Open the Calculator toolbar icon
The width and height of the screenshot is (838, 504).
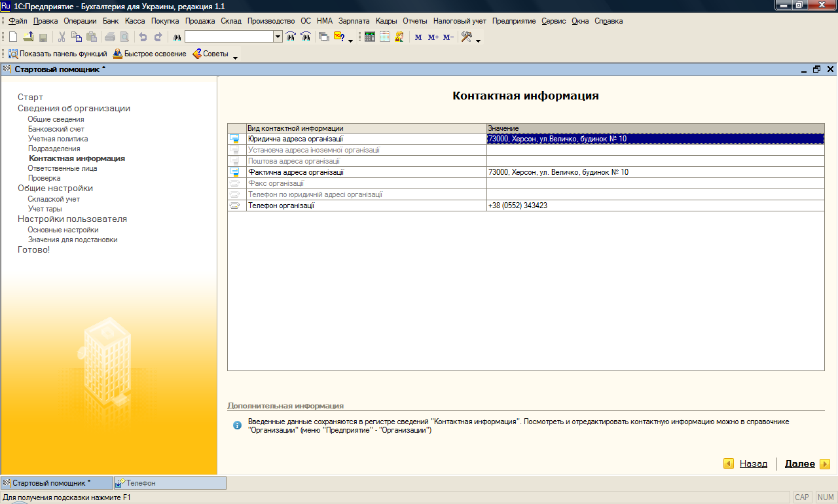click(x=370, y=37)
